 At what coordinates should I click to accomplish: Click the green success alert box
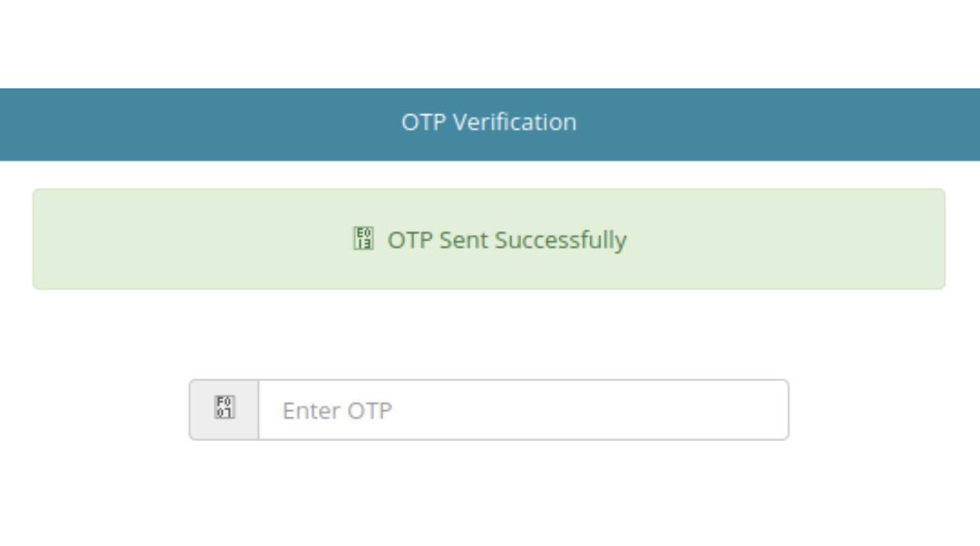489,239
